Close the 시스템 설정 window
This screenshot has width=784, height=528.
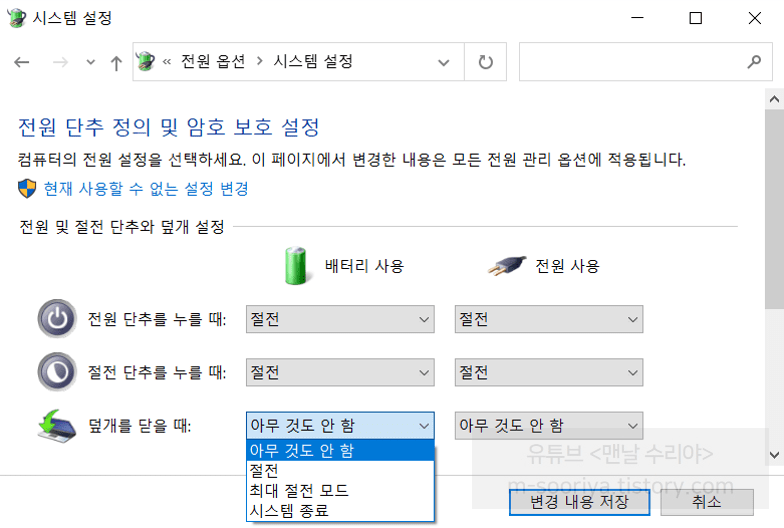tap(754, 18)
